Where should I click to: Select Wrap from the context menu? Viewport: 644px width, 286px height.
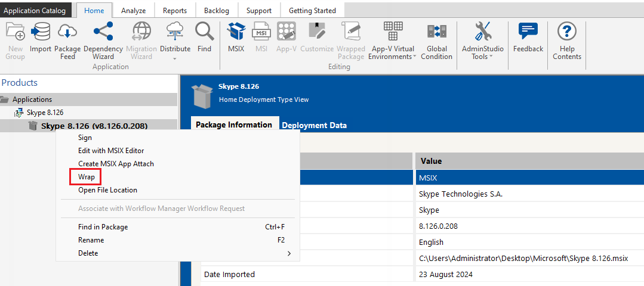pyautogui.click(x=87, y=177)
